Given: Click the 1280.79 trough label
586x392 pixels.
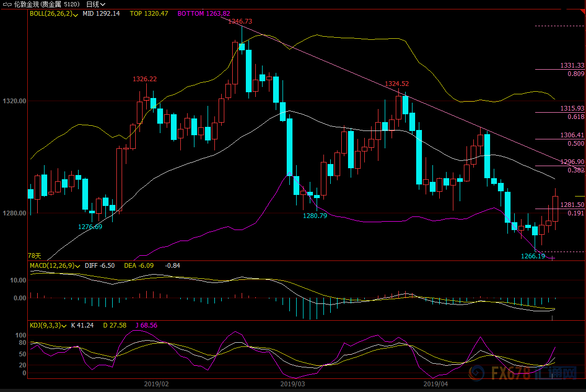Looking at the screenshot, I should coord(315,215).
